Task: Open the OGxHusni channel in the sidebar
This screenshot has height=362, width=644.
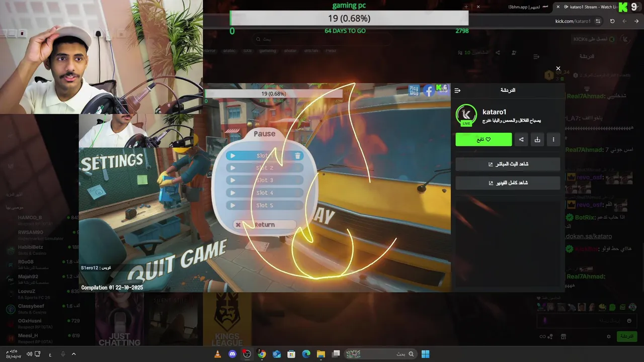Action: [x=43, y=323]
